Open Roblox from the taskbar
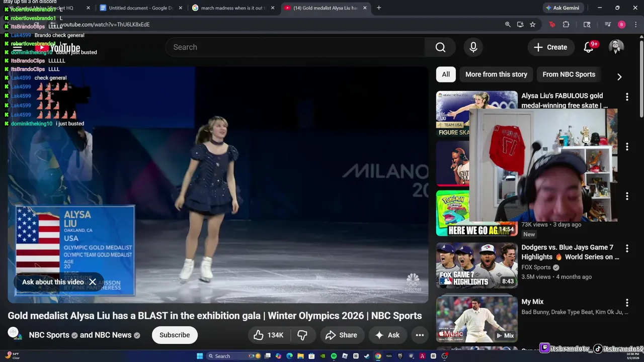The height and width of the screenshot is (362, 644). point(345,356)
